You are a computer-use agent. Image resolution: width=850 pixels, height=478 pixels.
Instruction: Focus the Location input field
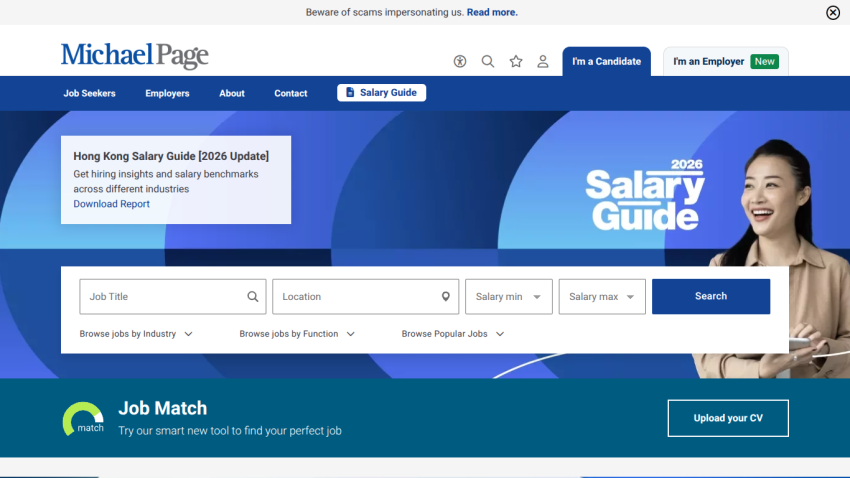coord(365,296)
